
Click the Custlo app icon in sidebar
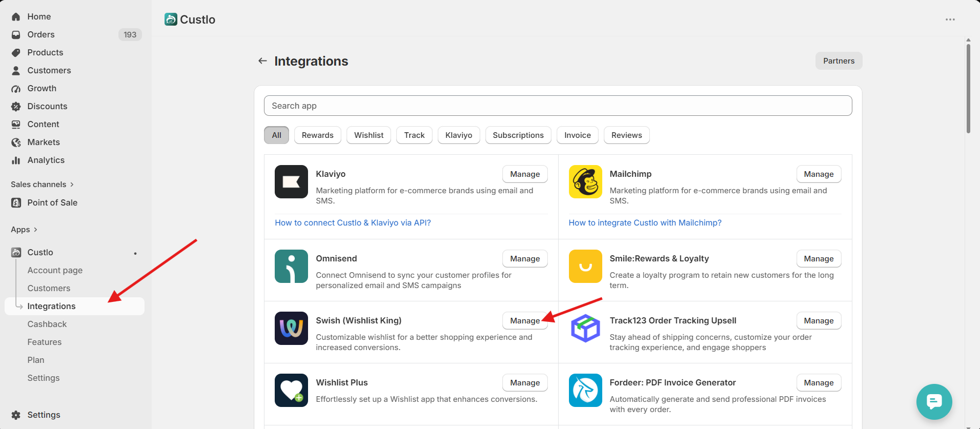tap(16, 253)
